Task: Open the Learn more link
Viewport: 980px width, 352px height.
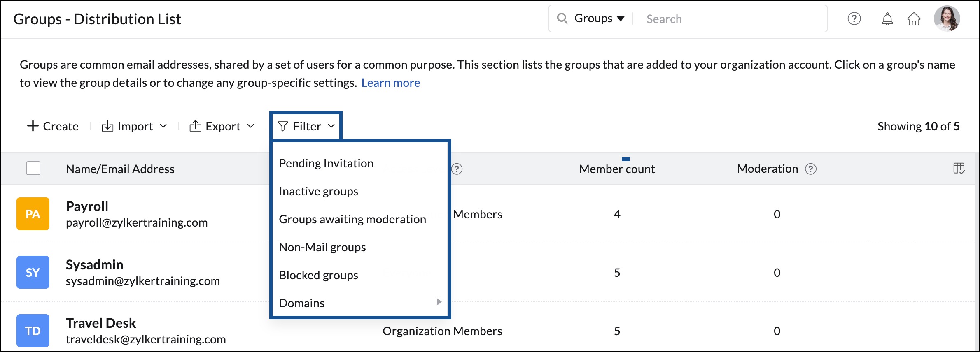Action: click(x=391, y=83)
